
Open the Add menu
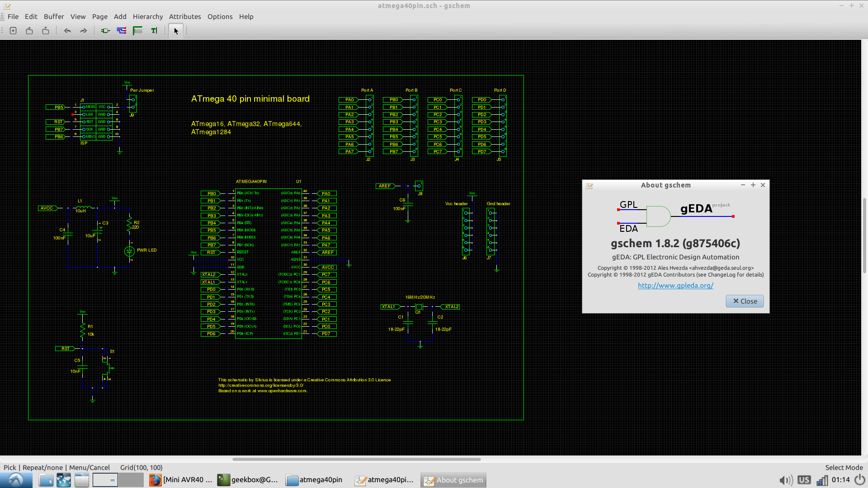(x=120, y=17)
